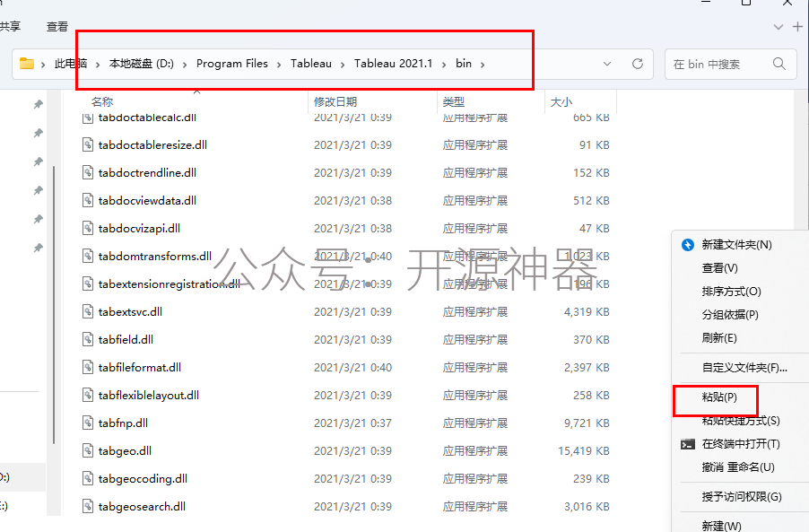Image resolution: width=809 pixels, height=532 pixels.
Task: Click the tabdoctrendline.dll file icon
Action: 88,173
